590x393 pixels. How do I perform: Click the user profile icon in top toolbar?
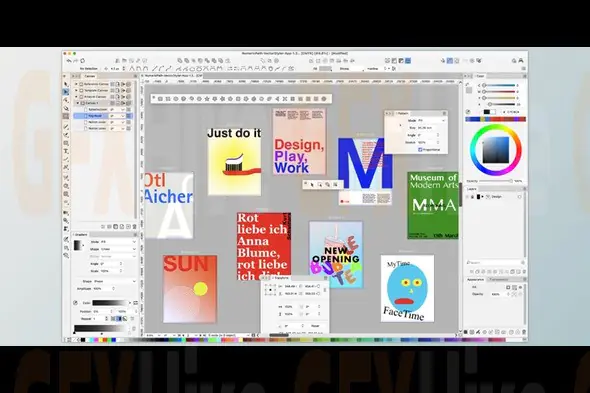pyautogui.click(x=521, y=61)
